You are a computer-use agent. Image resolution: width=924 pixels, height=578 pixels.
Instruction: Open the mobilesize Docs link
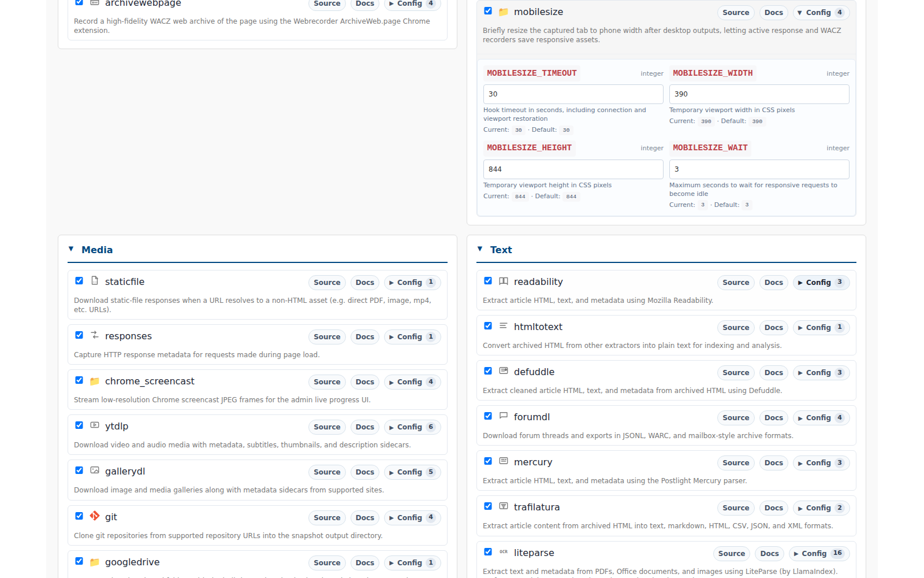[x=774, y=13]
